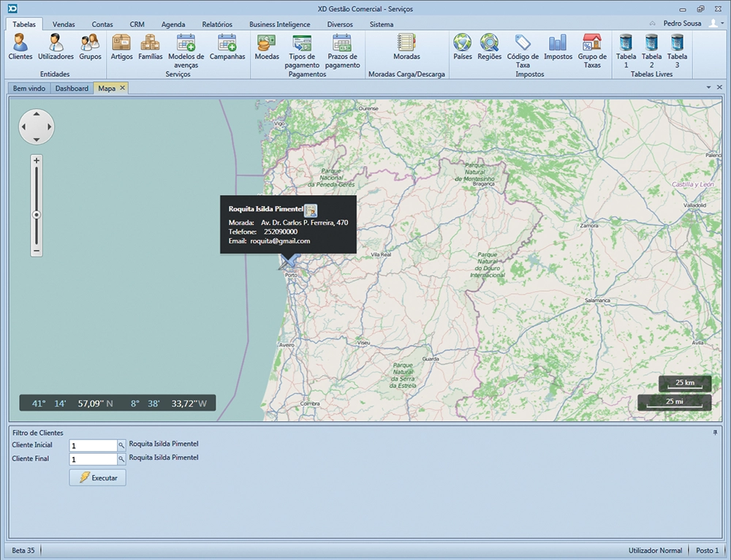Open the Clientes table

[x=20, y=47]
